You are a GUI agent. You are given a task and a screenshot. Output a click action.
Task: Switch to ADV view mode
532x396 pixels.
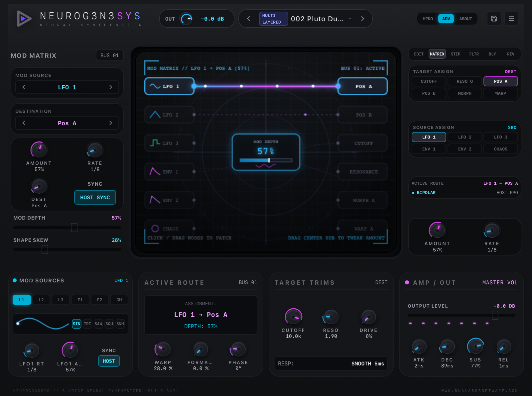click(x=446, y=19)
